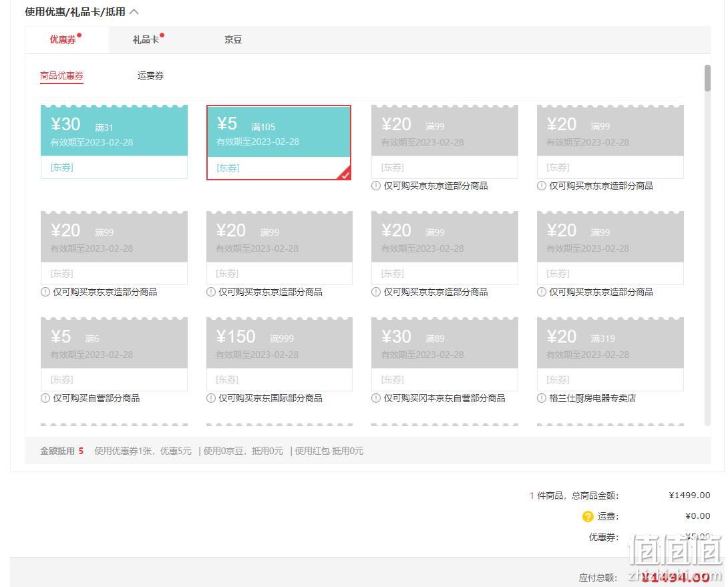Pick the ¥20 满319 coupon
The image size is (728, 587).
(x=610, y=354)
